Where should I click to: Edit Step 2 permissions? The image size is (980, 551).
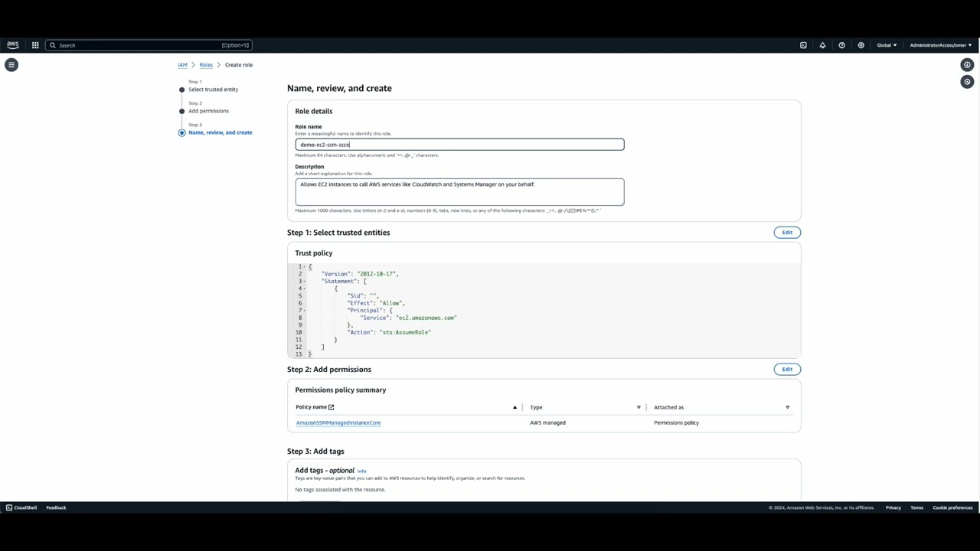tap(787, 370)
